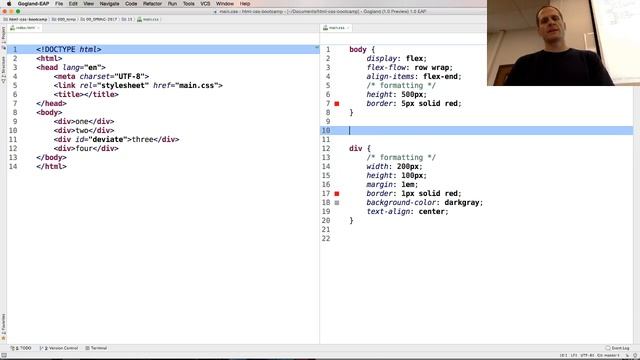Click the lock read-only icon in status bar
Image resolution: width=640 pixels, height=360 pixels.
pos(627,356)
